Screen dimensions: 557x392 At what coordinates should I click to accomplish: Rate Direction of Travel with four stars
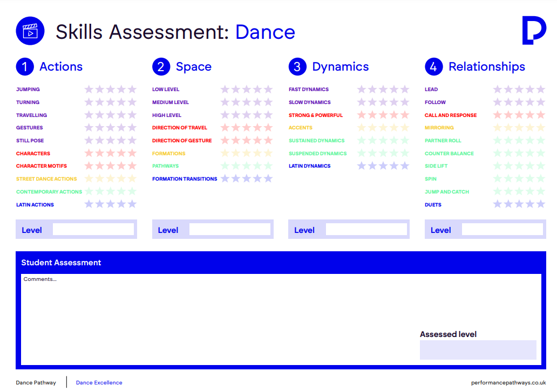click(x=257, y=127)
